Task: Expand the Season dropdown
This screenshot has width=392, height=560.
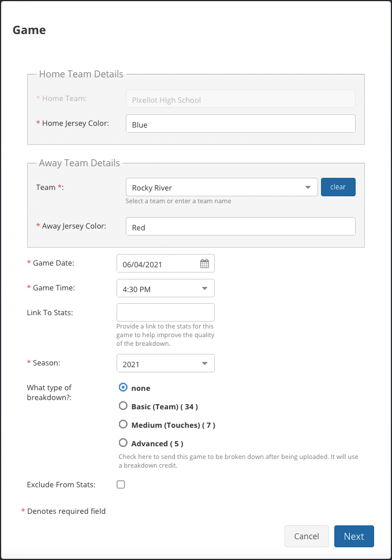Action: pos(166,363)
